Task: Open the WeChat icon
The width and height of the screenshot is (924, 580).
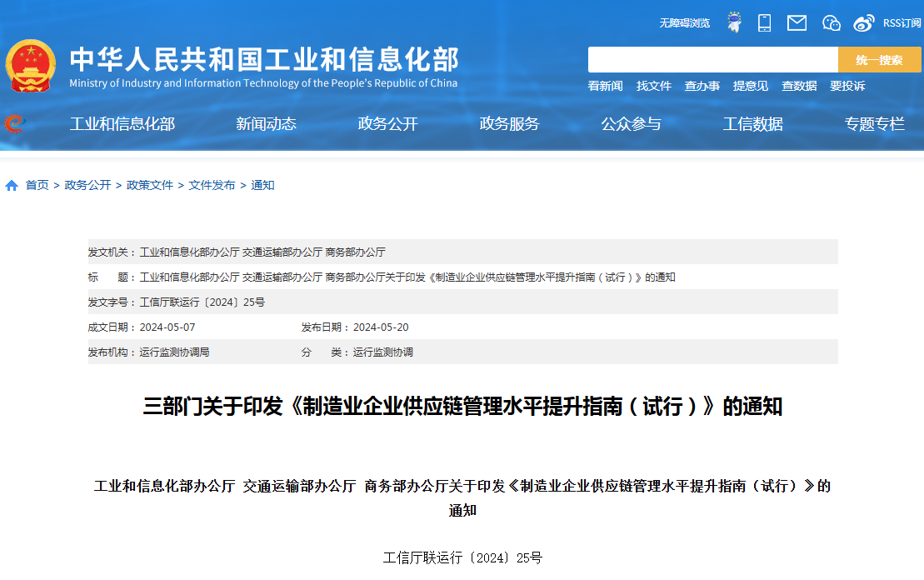Action: coord(831,23)
